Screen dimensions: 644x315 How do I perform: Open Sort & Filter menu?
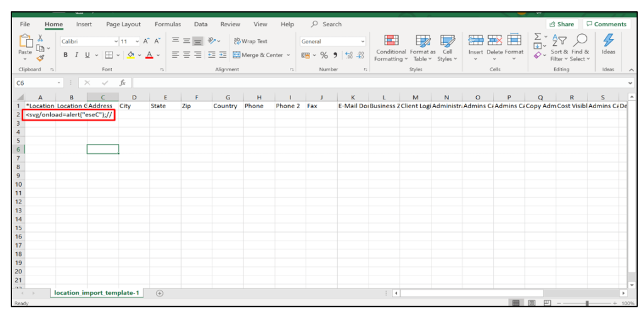click(x=559, y=48)
